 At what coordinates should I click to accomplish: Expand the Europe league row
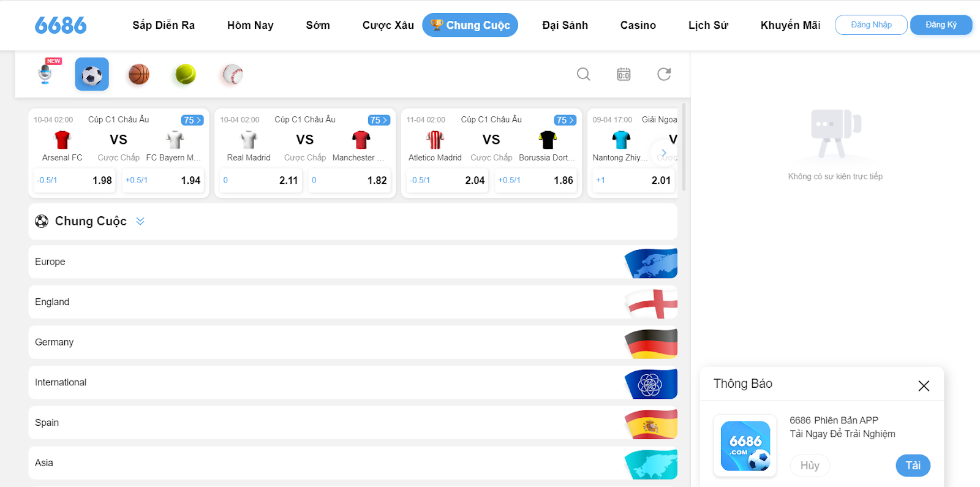353,262
